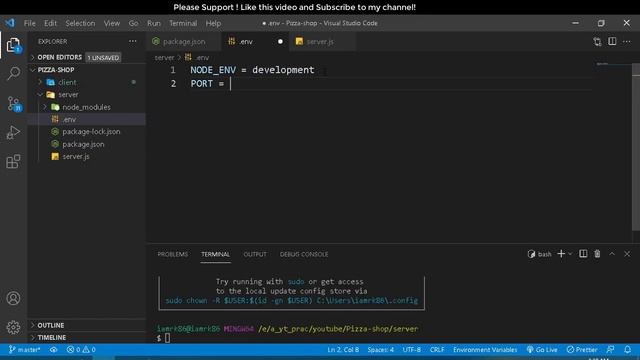Close the terminal panel

[x=627, y=254]
